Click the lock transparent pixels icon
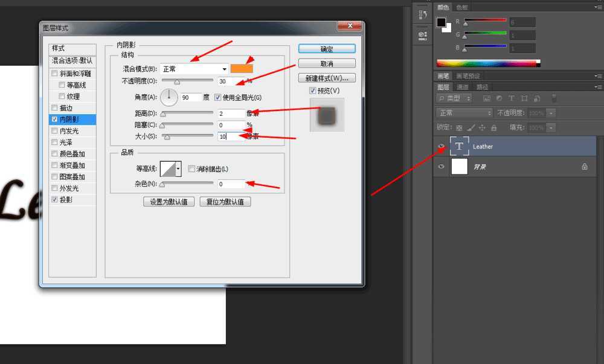This screenshot has width=604, height=364. tap(458, 127)
